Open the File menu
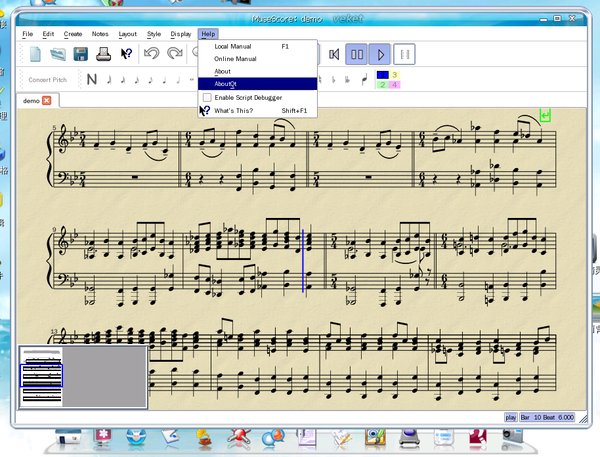The height and width of the screenshot is (457, 600). 28,34
